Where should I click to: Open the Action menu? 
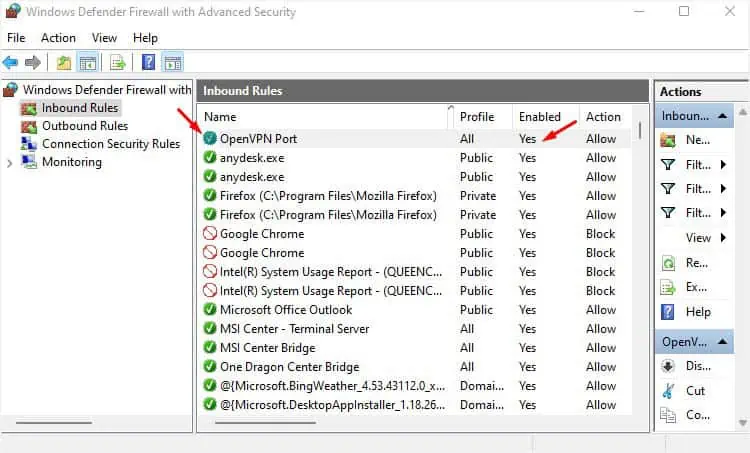point(58,38)
